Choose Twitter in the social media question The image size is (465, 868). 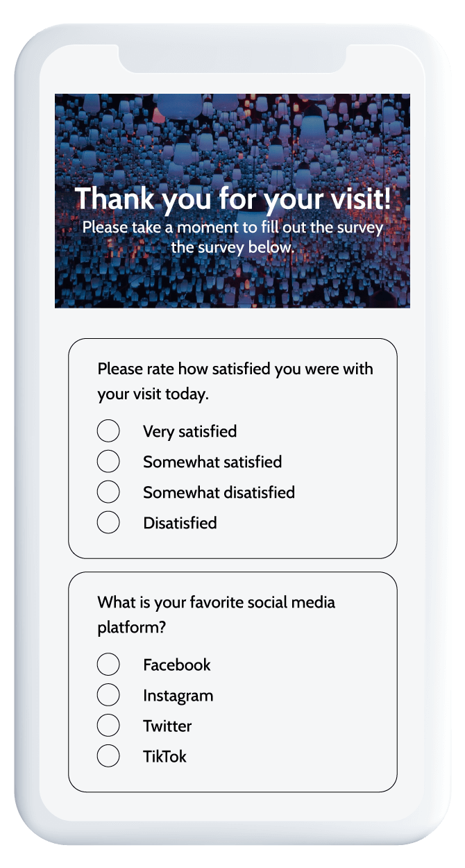(108, 725)
